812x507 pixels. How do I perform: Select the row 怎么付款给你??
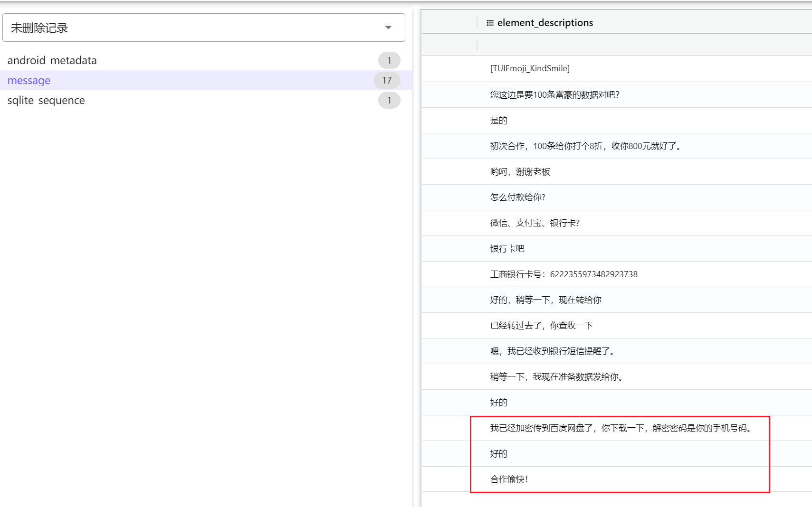click(617, 197)
